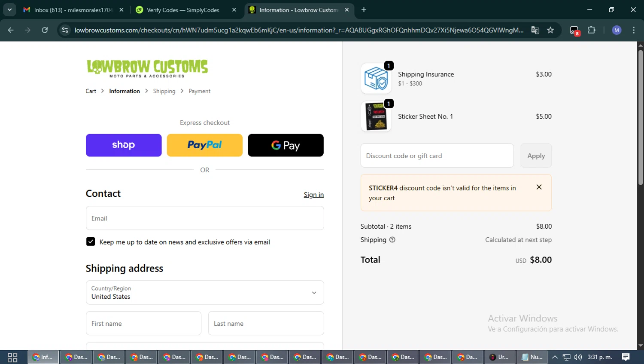Click the Shipping Insurance product thumbnail
The height and width of the screenshot is (364, 644).
pyautogui.click(x=376, y=78)
